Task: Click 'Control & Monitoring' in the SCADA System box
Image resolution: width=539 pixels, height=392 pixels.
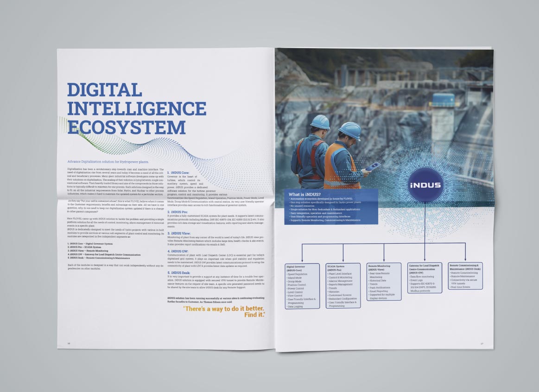Action: point(340,277)
